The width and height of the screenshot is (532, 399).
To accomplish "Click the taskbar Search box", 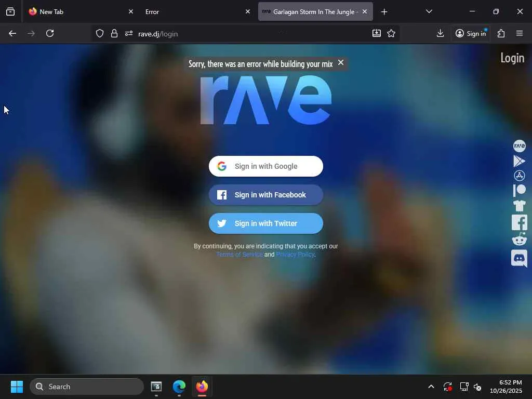I will point(87,387).
